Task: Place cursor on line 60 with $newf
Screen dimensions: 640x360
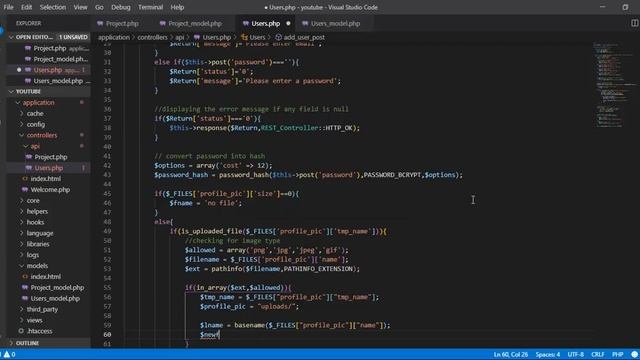Action: [210, 335]
